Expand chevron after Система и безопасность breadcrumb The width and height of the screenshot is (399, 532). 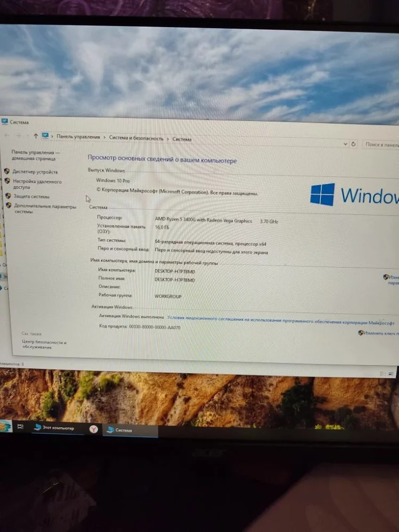click(168, 139)
